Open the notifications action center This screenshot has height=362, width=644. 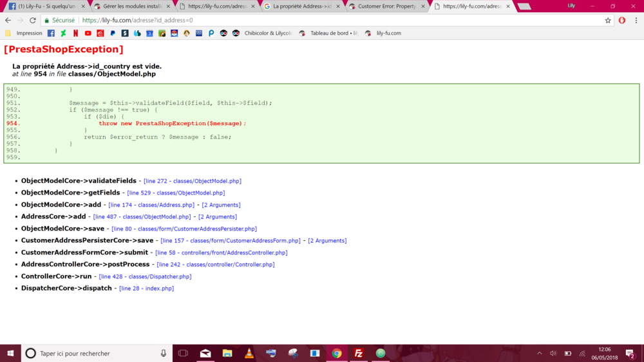(630, 354)
